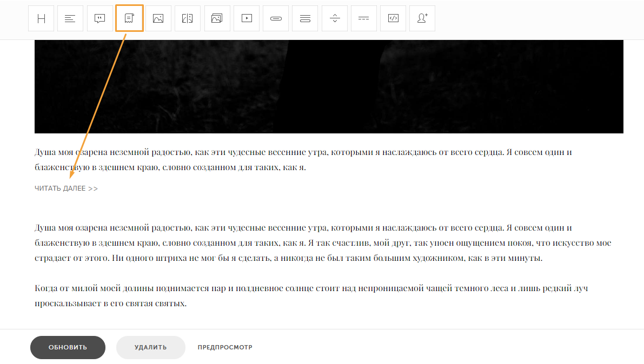This screenshot has height=364, width=644.
Task: Insert an author/person block
Action: (422, 18)
